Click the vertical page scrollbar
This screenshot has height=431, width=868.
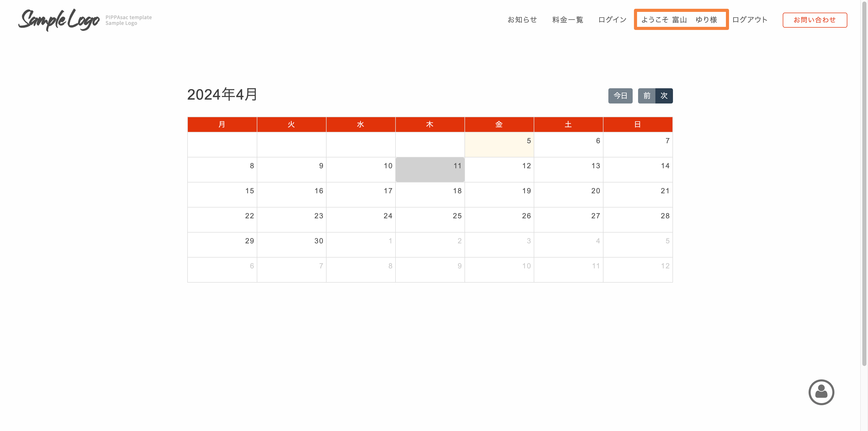(864, 182)
